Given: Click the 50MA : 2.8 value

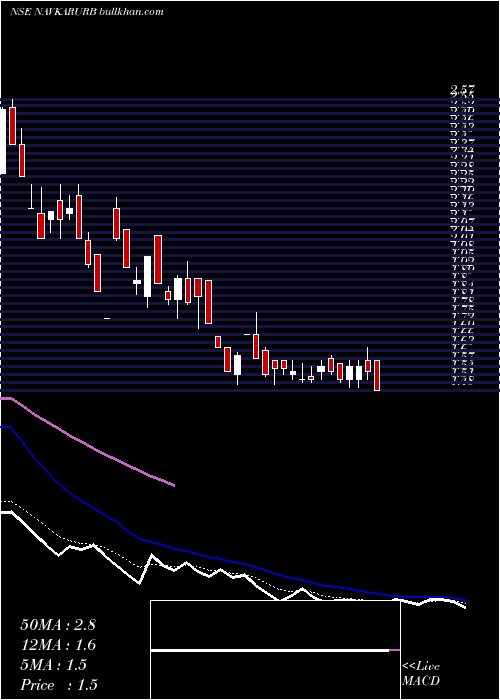Looking at the screenshot, I should pyautogui.click(x=58, y=625).
